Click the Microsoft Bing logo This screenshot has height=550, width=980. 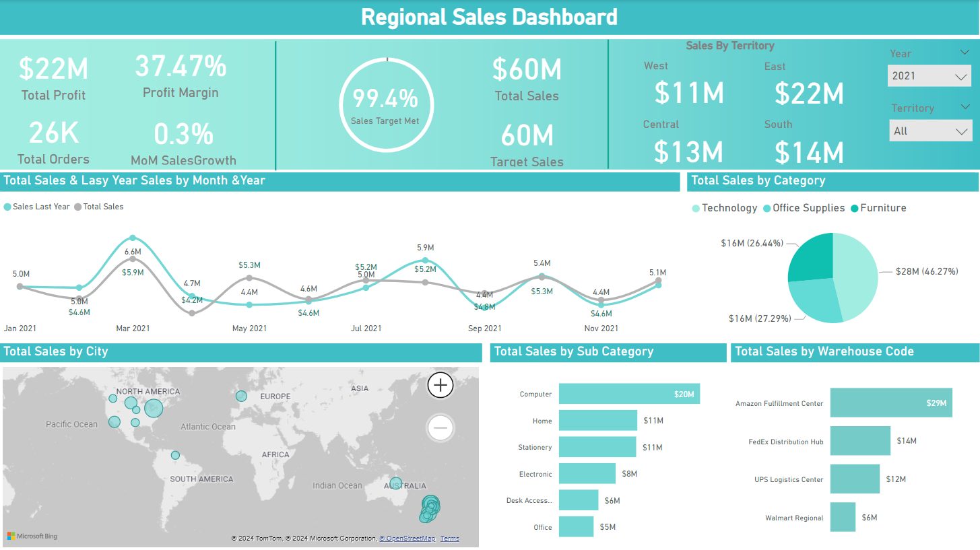click(x=32, y=537)
